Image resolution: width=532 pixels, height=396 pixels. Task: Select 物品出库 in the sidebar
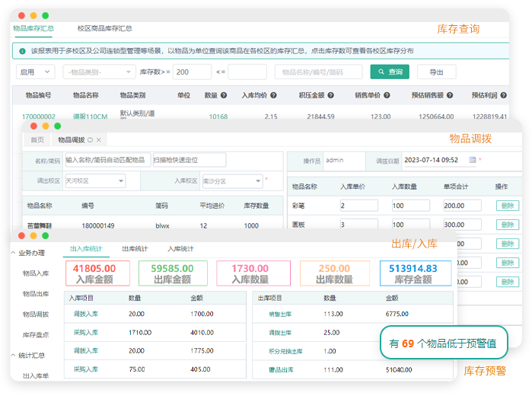[x=36, y=294]
